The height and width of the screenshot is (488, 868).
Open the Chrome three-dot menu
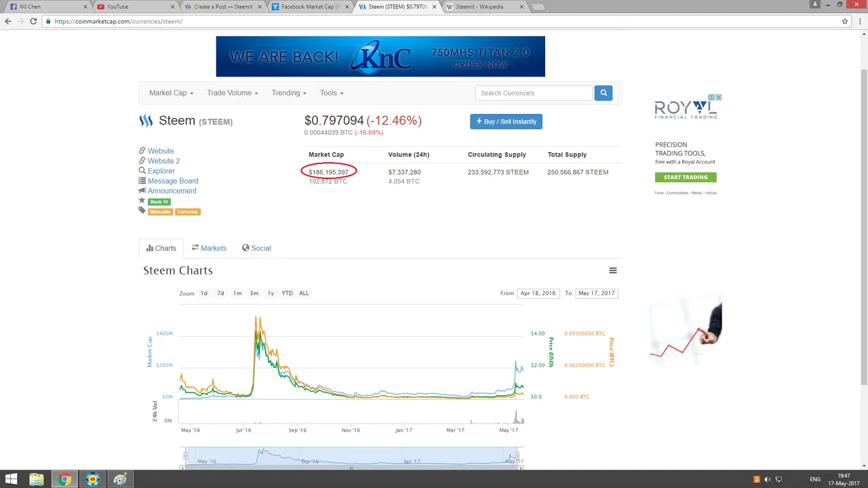click(x=859, y=21)
